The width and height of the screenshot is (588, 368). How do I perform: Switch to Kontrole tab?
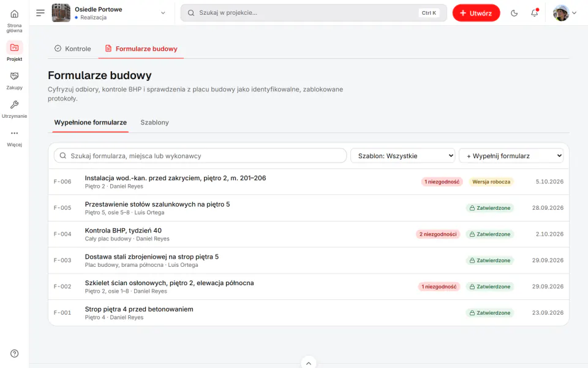[x=73, y=49]
